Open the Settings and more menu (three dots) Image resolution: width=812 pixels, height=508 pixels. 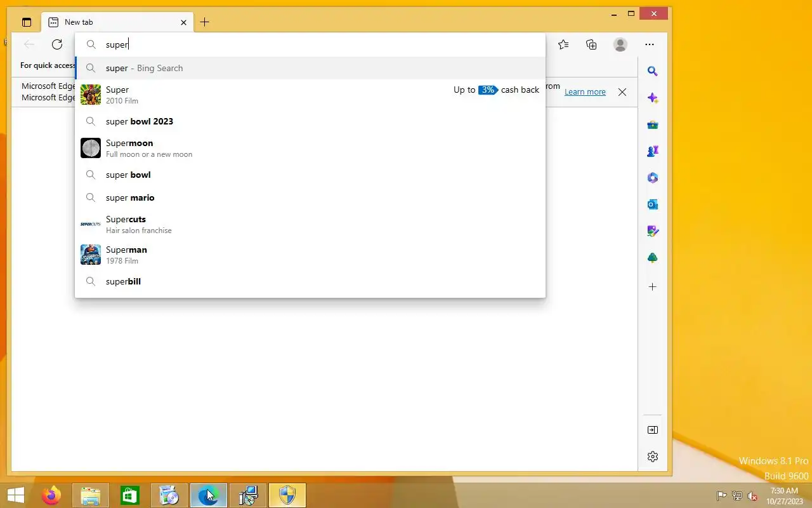650,44
